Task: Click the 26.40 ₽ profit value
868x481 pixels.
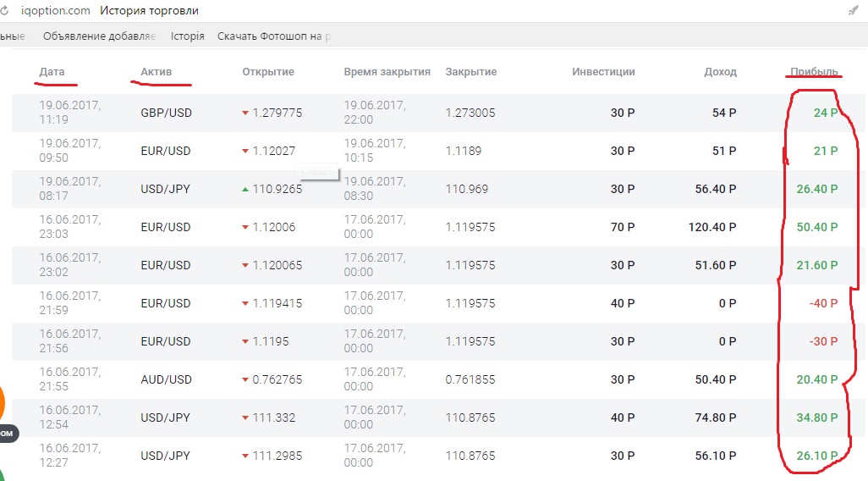Action: tap(817, 189)
